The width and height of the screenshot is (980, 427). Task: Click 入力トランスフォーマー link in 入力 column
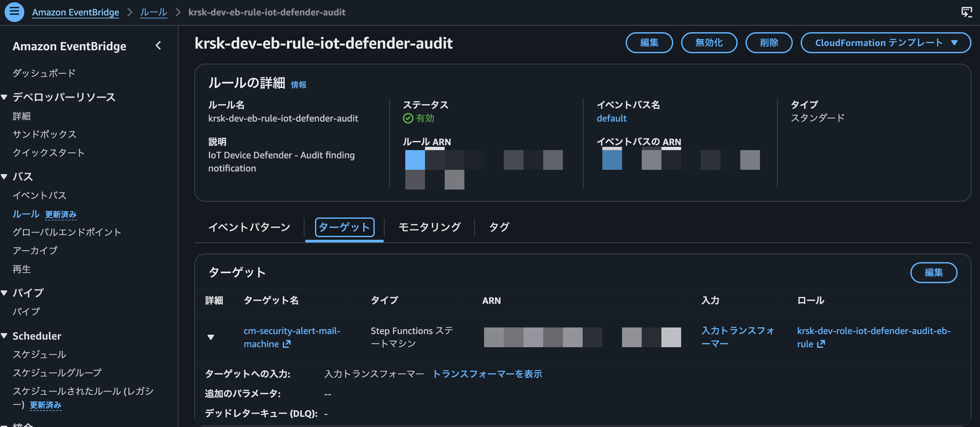(738, 337)
